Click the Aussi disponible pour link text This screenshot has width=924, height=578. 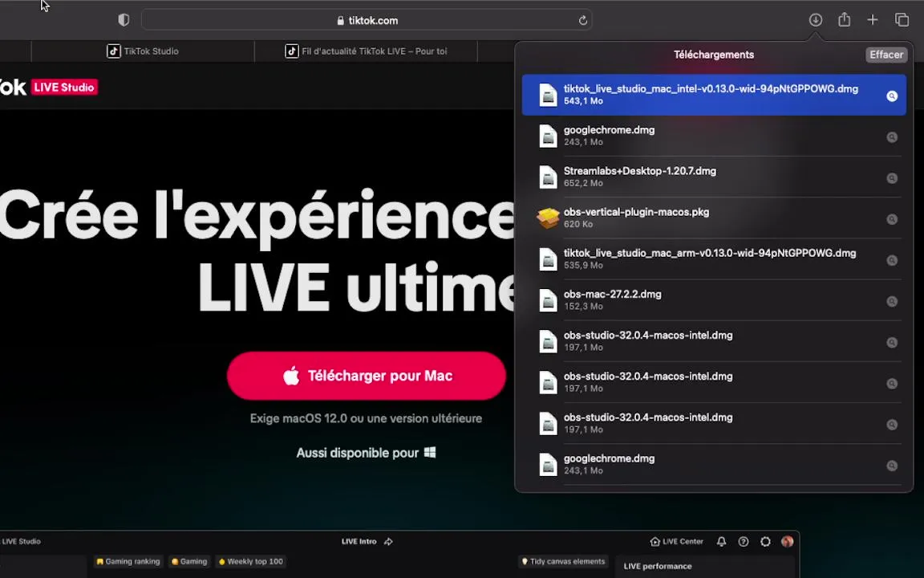[x=357, y=453]
